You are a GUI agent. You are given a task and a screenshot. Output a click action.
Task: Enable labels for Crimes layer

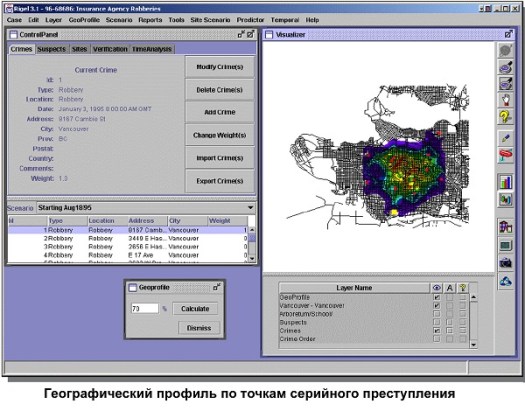coord(450,330)
